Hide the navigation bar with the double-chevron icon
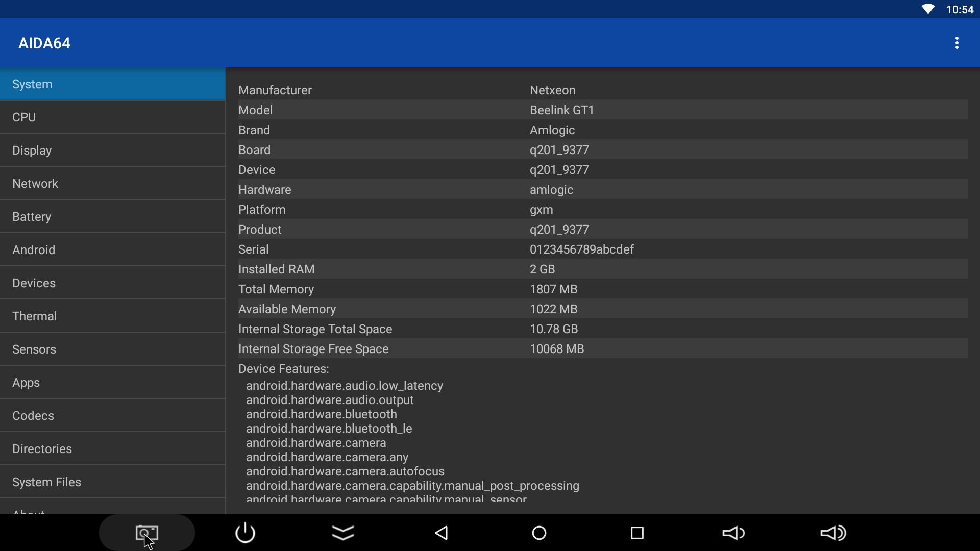980x551 pixels. coord(343,533)
